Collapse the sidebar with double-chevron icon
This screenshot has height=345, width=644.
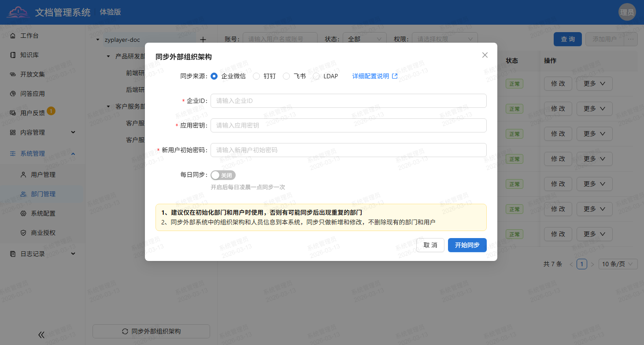tap(41, 335)
